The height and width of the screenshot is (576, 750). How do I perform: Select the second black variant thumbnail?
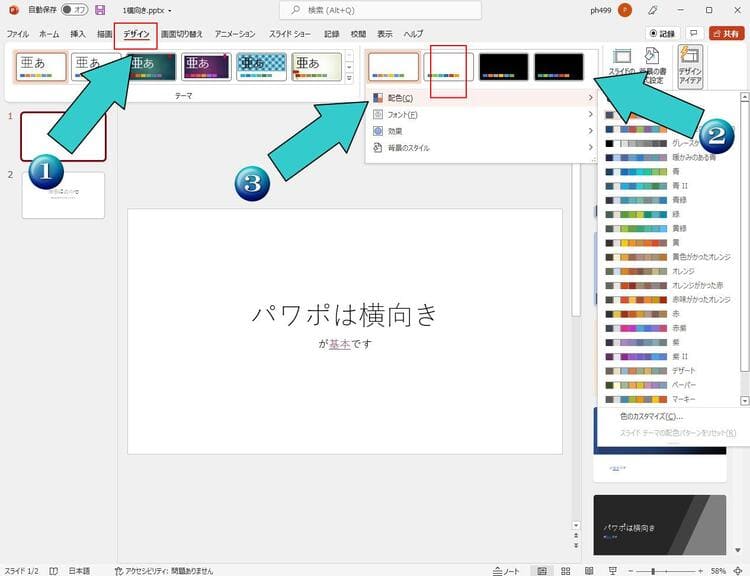559,66
